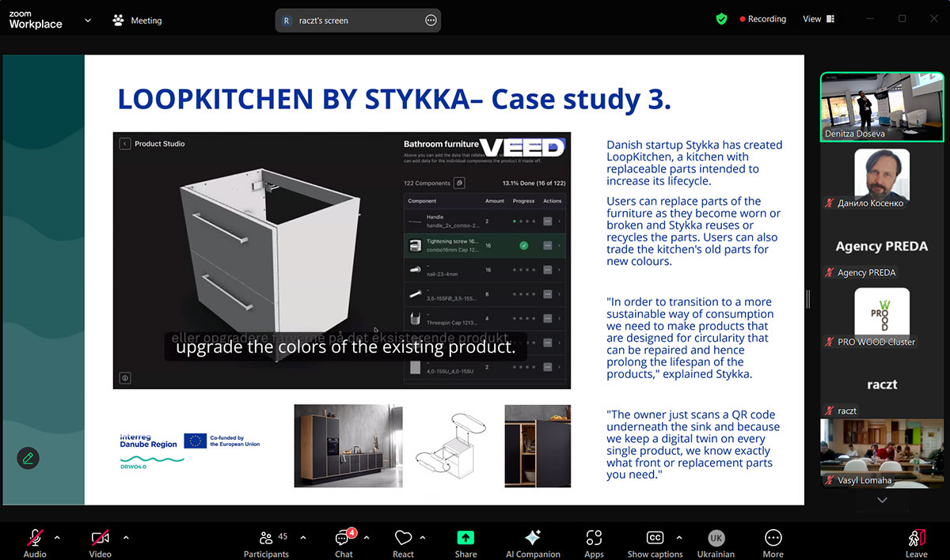The width and height of the screenshot is (950, 560).
Task: Click muted mic icon beside Данило Косенко
Action: point(830,203)
